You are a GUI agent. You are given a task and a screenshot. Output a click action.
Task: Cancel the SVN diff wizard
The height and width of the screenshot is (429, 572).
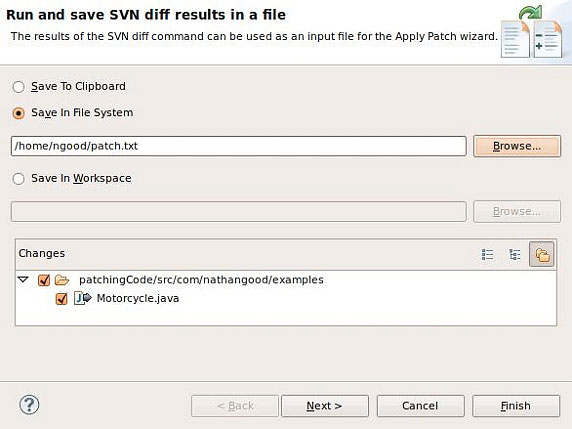(x=420, y=406)
